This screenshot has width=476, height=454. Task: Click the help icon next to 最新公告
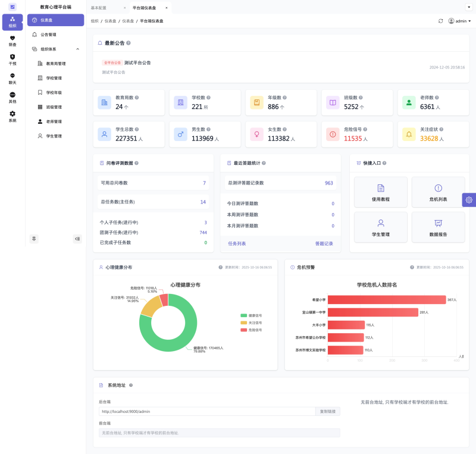click(x=129, y=43)
